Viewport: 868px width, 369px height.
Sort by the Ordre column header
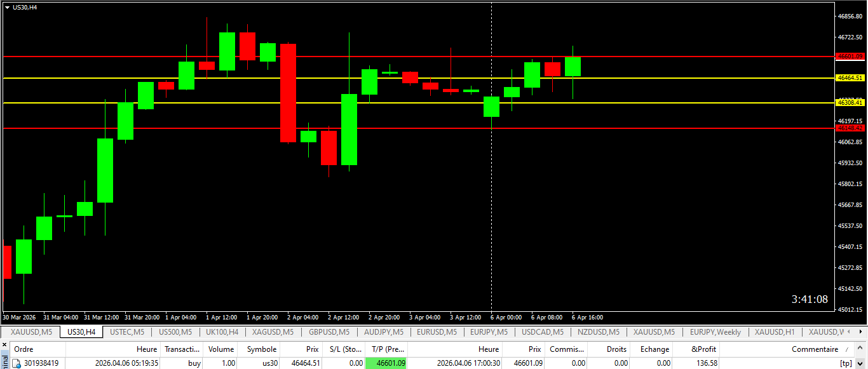pyautogui.click(x=38, y=349)
